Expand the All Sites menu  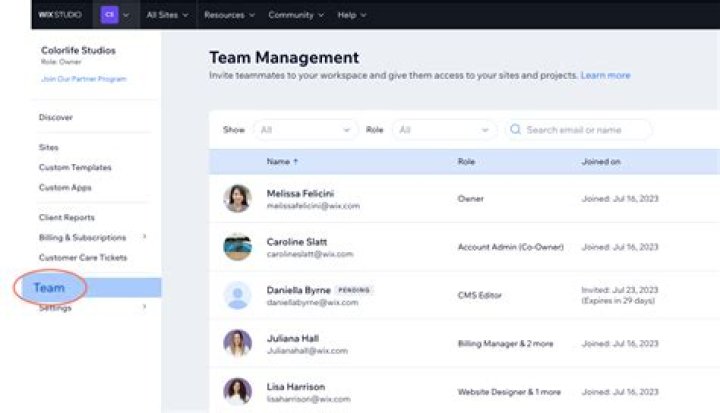(168, 15)
